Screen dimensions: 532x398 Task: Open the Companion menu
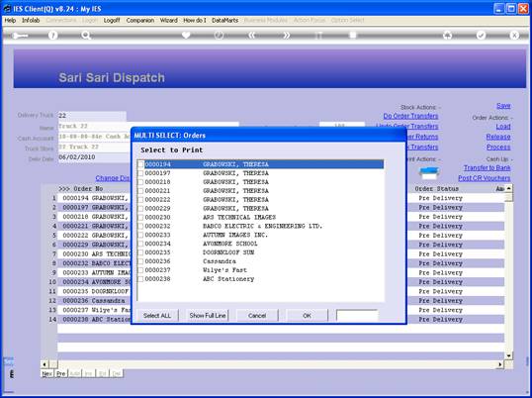pos(140,21)
